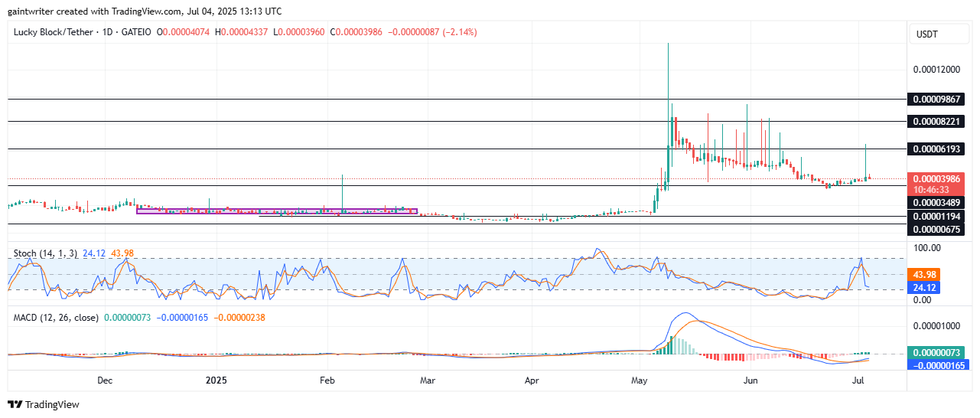Click the Apr label on time axis
Image resolution: width=980 pixels, height=418 pixels.
(530, 380)
